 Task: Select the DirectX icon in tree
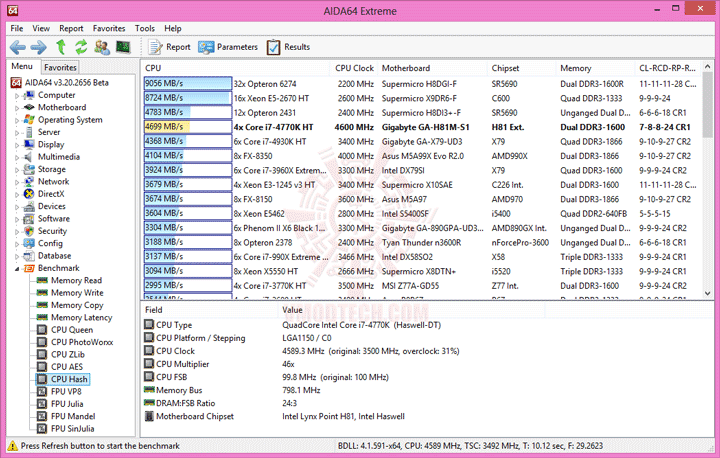(29, 194)
